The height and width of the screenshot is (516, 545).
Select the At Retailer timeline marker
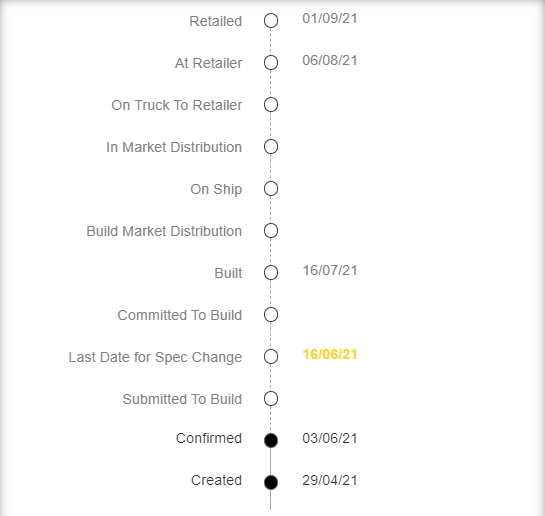coord(271,63)
